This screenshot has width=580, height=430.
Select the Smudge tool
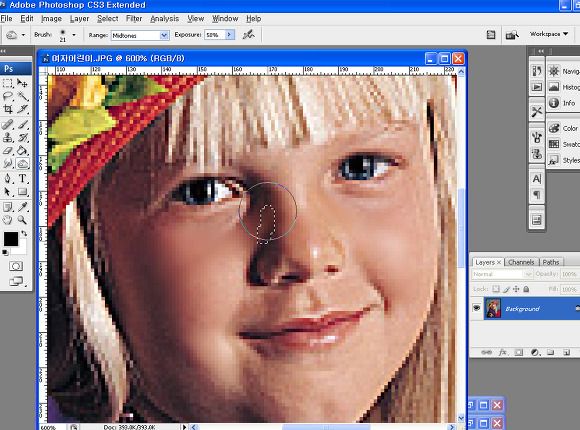(8, 164)
